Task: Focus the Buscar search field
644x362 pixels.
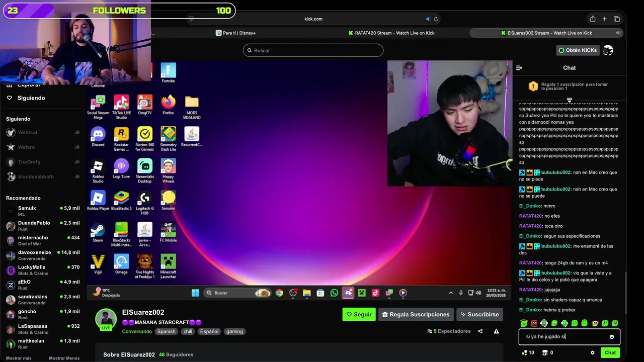Action: 313,50
